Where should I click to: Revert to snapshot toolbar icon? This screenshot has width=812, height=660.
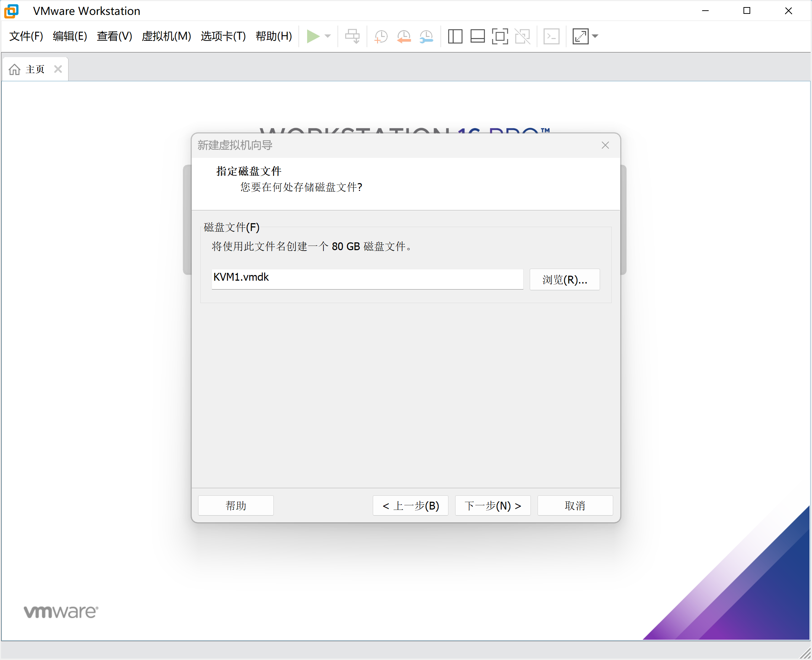coord(404,37)
